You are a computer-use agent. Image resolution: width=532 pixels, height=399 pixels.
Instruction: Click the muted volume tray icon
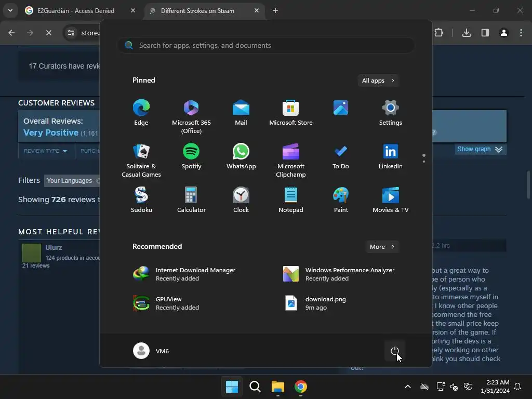454,387
